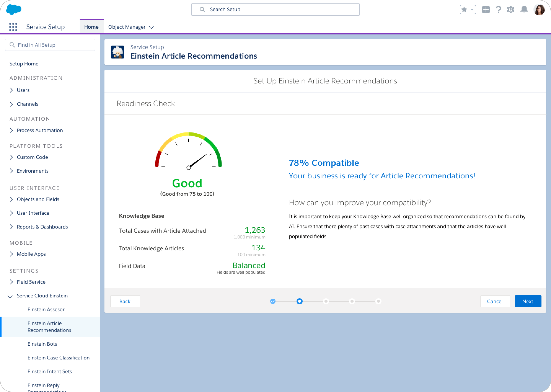Expand the Process Automation chevron

[11, 130]
